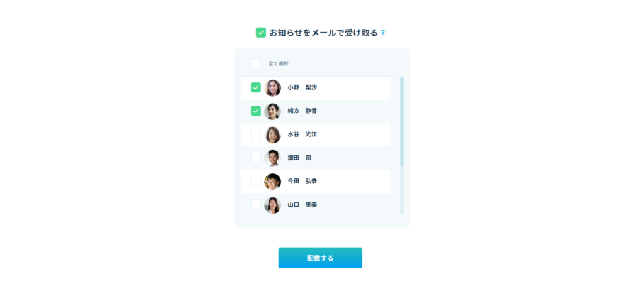Disable the お知らせをメールで受け取る checkbox
644x282 pixels.
click(x=261, y=33)
